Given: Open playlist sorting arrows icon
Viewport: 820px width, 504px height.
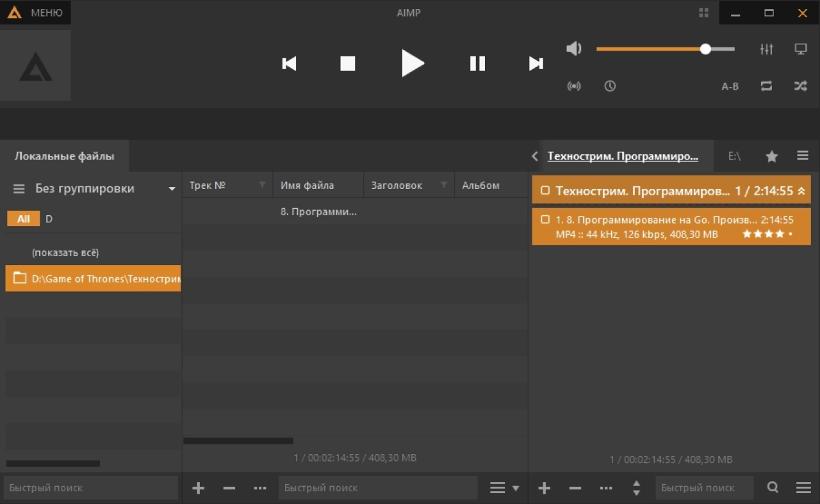Looking at the screenshot, I should click(x=636, y=488).
